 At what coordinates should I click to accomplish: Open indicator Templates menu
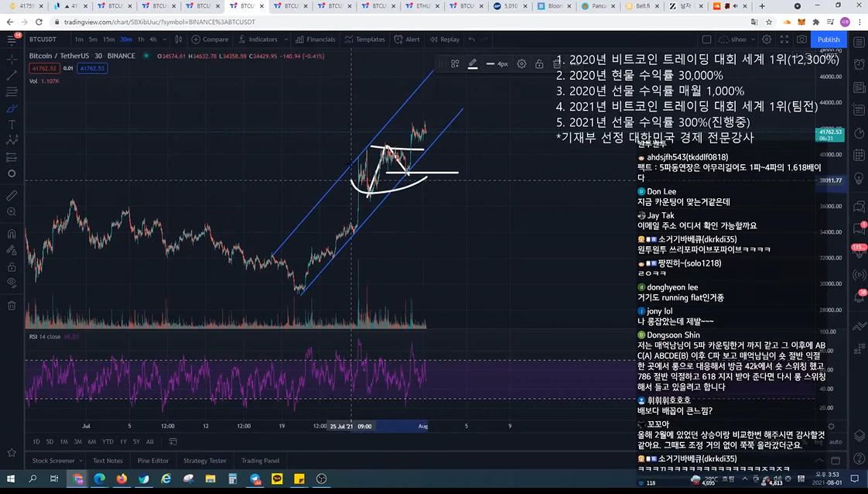coord(365,39)
